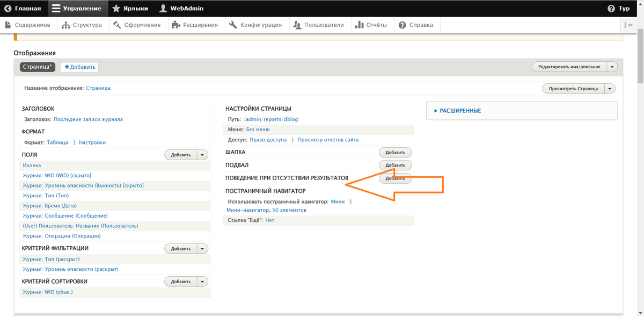Select the Страница display tab

(x=38, y=67)
